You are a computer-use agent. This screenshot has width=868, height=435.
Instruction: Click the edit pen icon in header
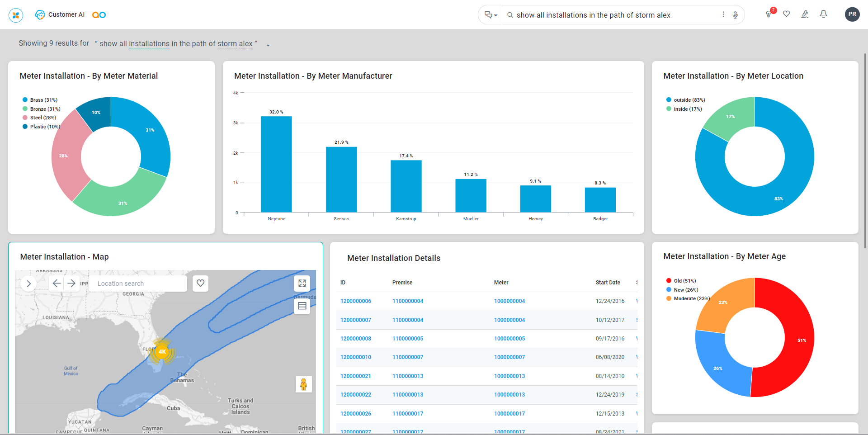coord(805,14)
